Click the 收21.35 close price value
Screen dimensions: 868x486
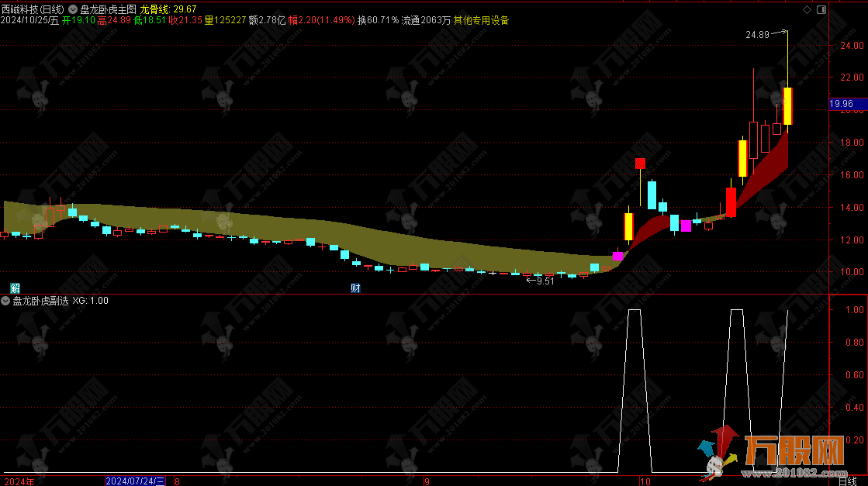tap(185, 20)
